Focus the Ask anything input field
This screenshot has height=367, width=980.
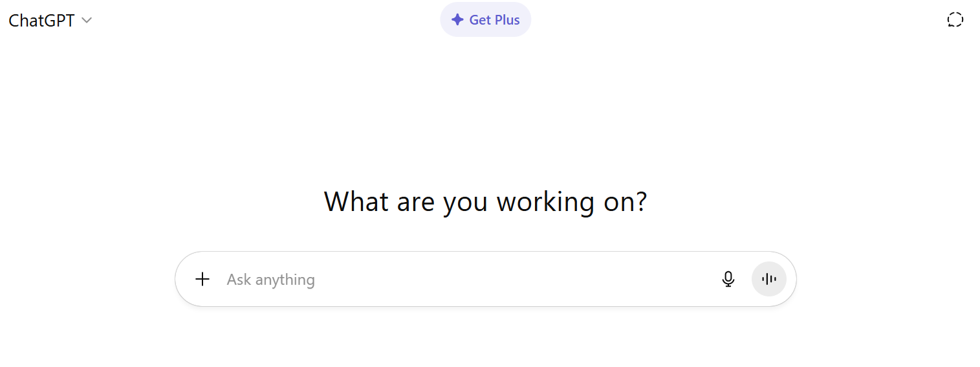466,279
